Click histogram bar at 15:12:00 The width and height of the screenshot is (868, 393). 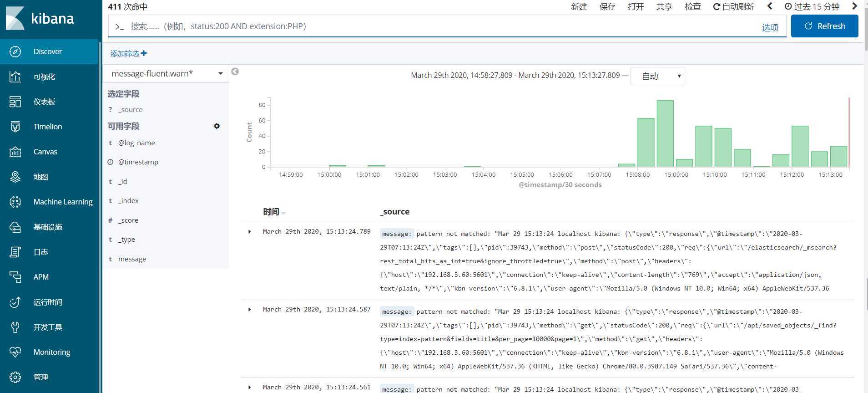click(x=800, y=146)
